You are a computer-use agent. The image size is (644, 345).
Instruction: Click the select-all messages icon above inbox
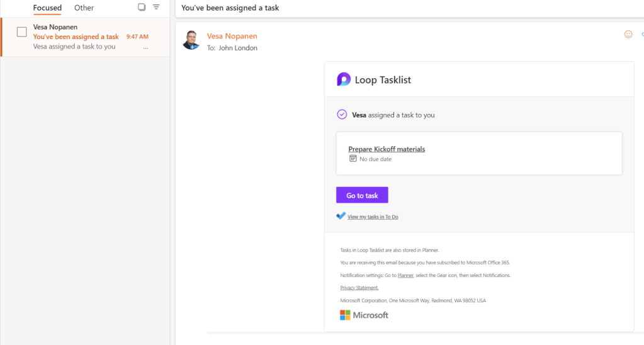142,7
